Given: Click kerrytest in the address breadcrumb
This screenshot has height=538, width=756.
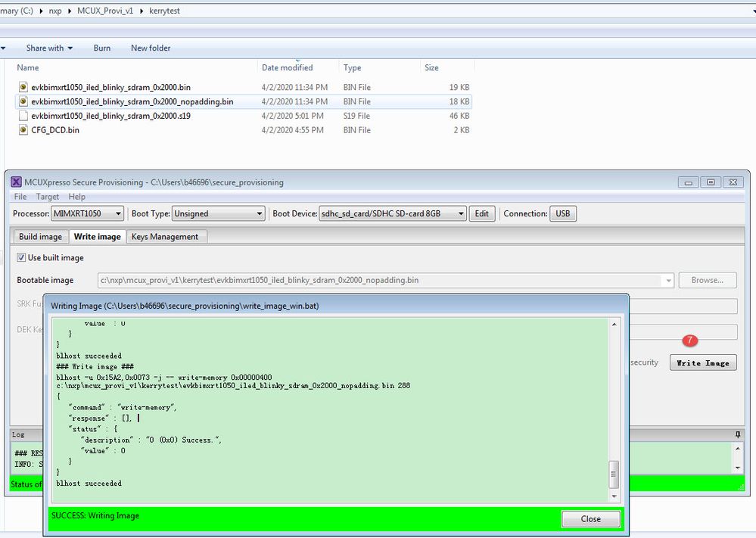Looking at the screenshot, I should [x=164, y=11].
